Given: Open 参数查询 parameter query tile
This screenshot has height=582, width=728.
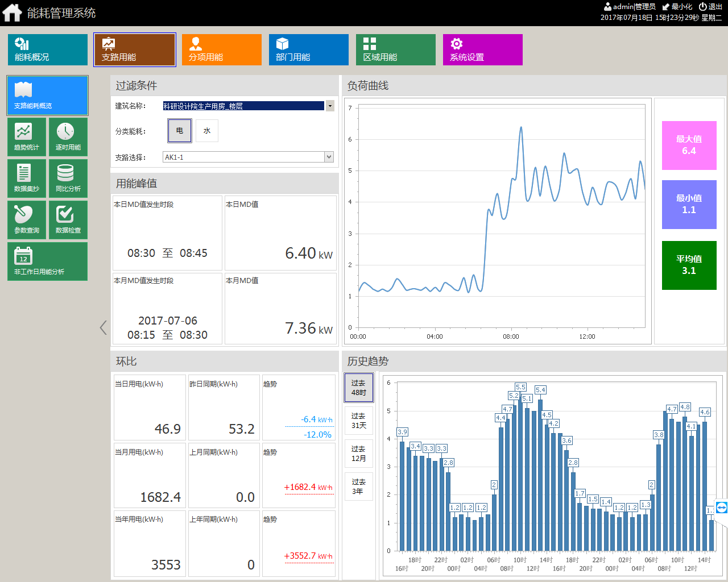Looking at the screenshot, I should 27,220.
